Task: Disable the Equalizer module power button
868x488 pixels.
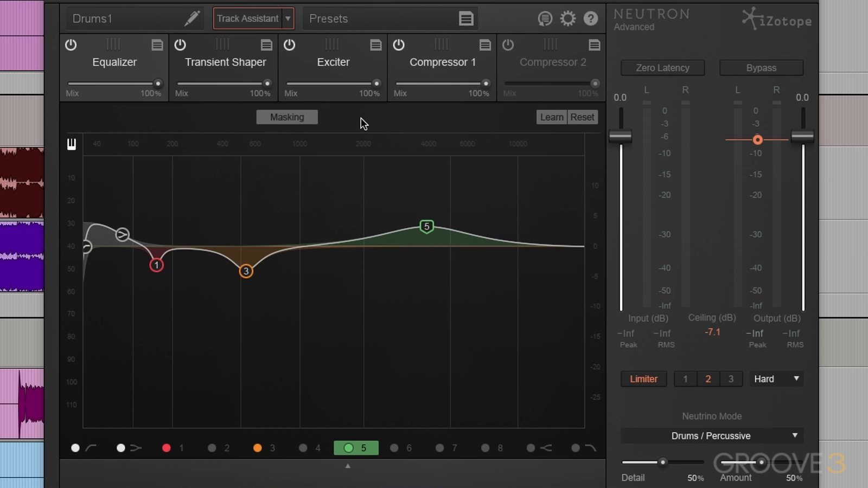Action: [71, 44]
